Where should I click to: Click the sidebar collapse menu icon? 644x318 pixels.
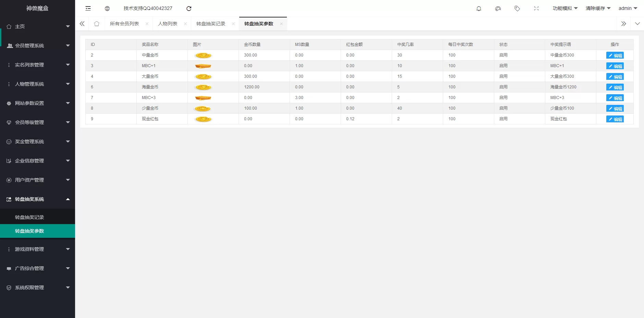coord(88,9)
